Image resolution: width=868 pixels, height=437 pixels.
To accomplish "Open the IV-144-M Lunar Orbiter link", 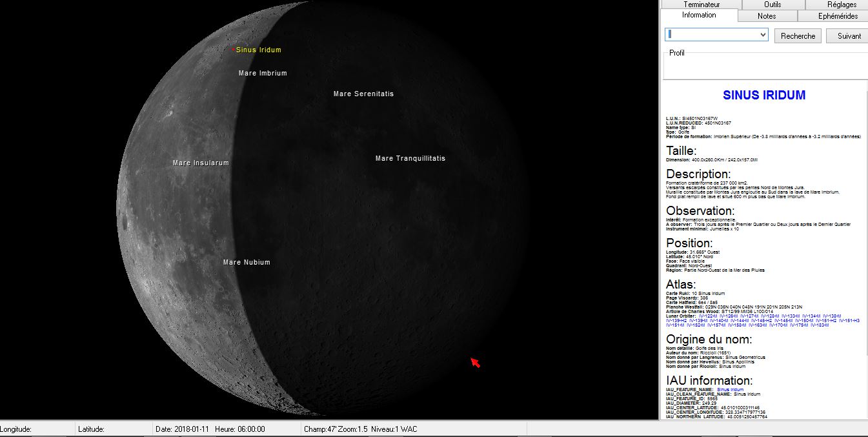I will coord(740,321).
